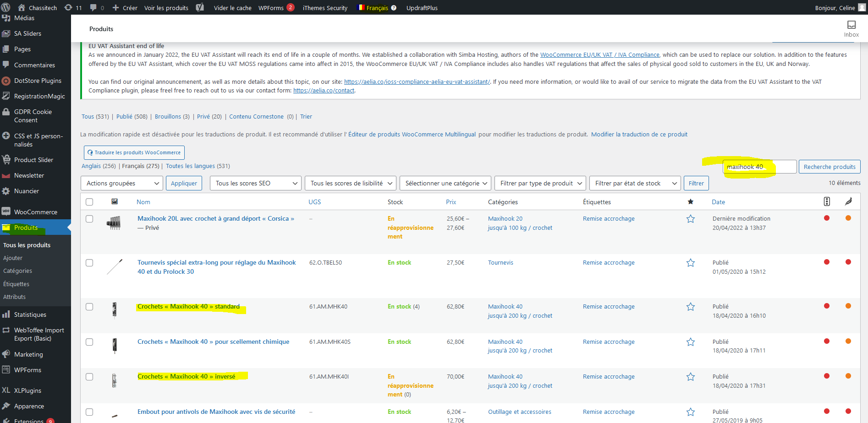
Task: Check the Embout pour antivols row checkbox
Action: pyautogui.click(x=89, y=412)
